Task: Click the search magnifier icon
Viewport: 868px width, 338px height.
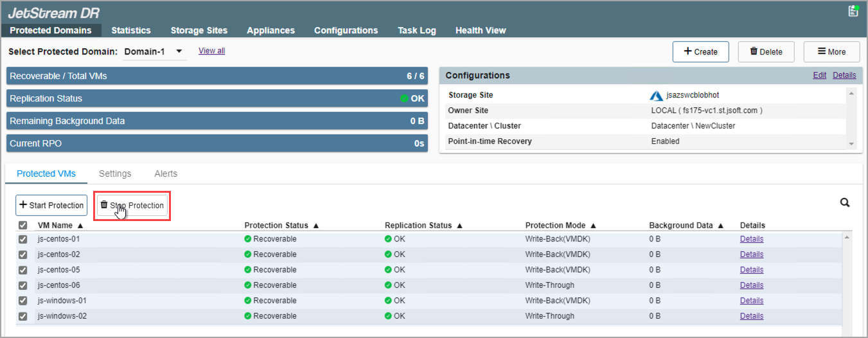Action: click(845, 203)
